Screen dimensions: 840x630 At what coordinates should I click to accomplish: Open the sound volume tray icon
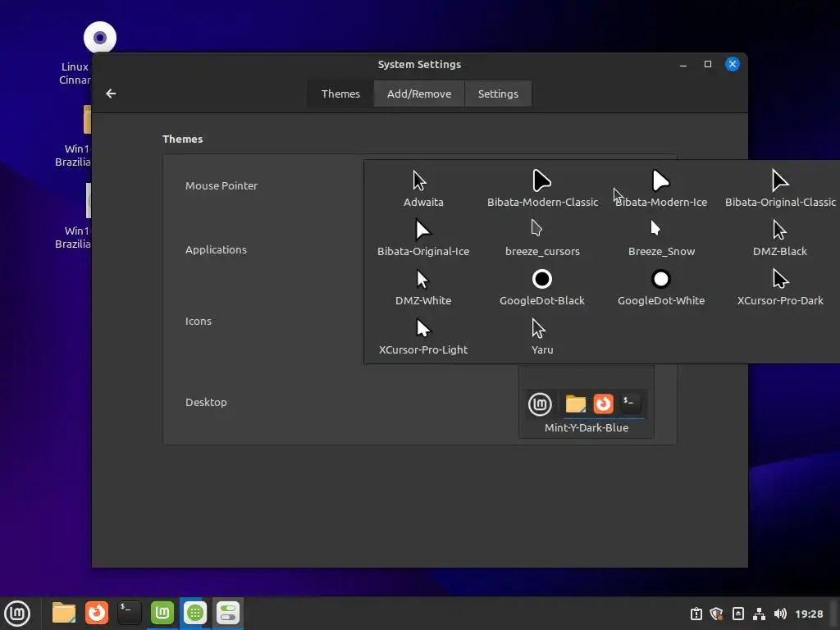(x=780, y=614)
